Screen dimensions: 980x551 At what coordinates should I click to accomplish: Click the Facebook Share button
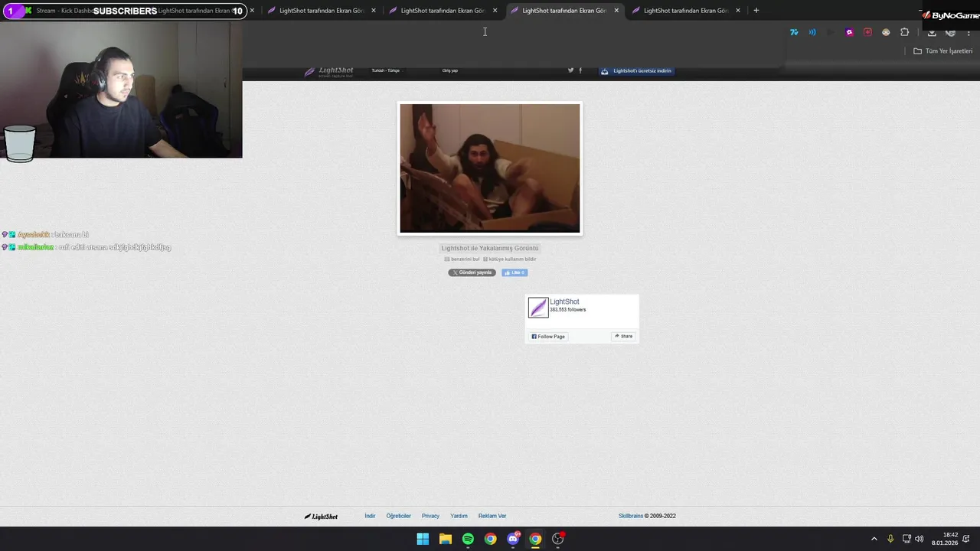(623, 337)
